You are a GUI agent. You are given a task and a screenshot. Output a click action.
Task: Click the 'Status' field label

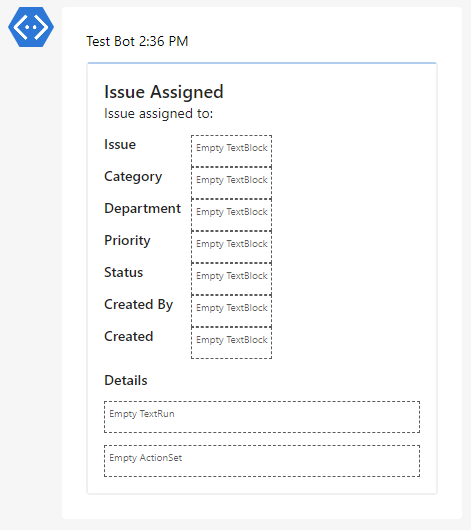123,272
